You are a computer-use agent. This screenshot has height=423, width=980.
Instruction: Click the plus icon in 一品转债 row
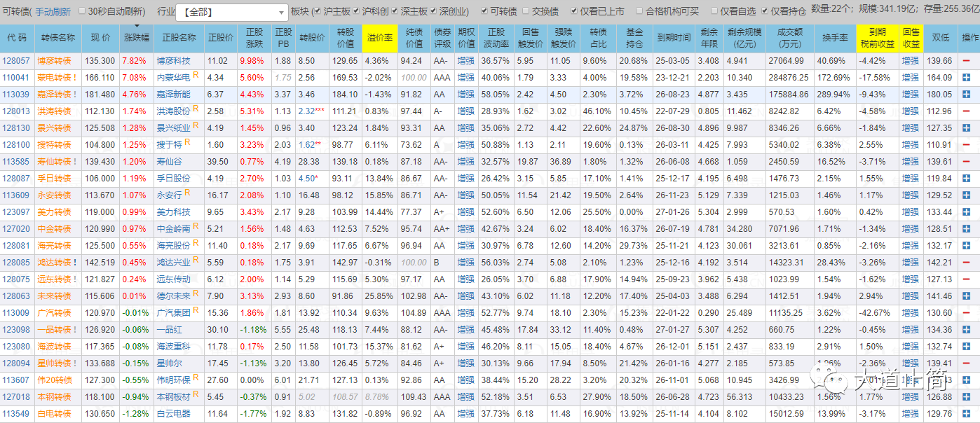point(967,330)
